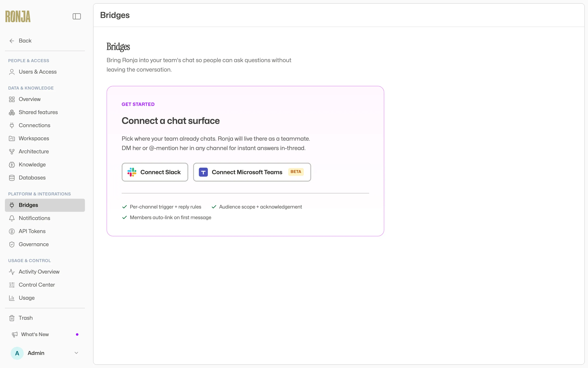Click the 'GET STARTED' label
588x368 pixels.
(x=138, y=104)
